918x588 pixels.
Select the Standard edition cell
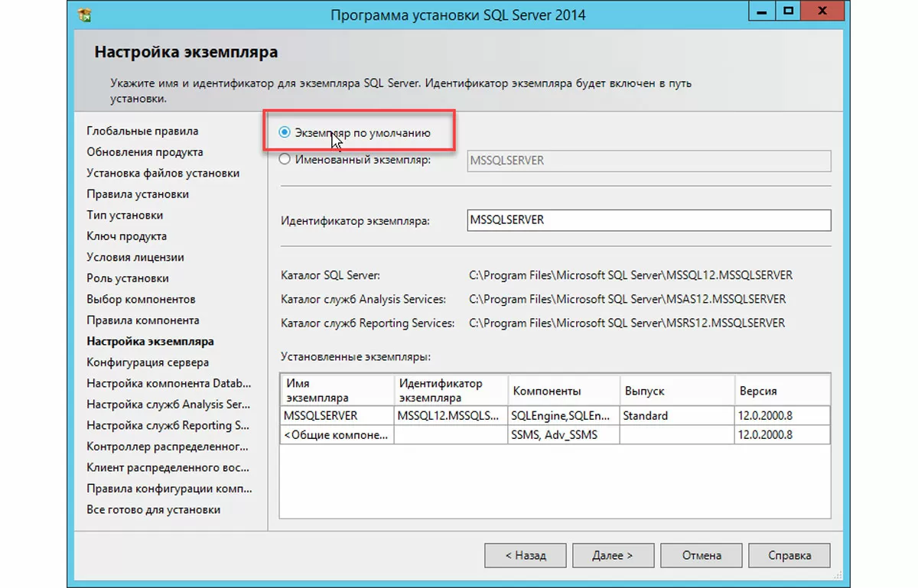[x=677, y=416]
